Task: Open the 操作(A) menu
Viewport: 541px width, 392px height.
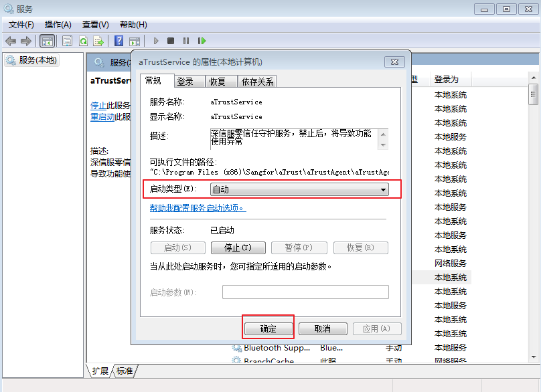Action: click(58, 25)
